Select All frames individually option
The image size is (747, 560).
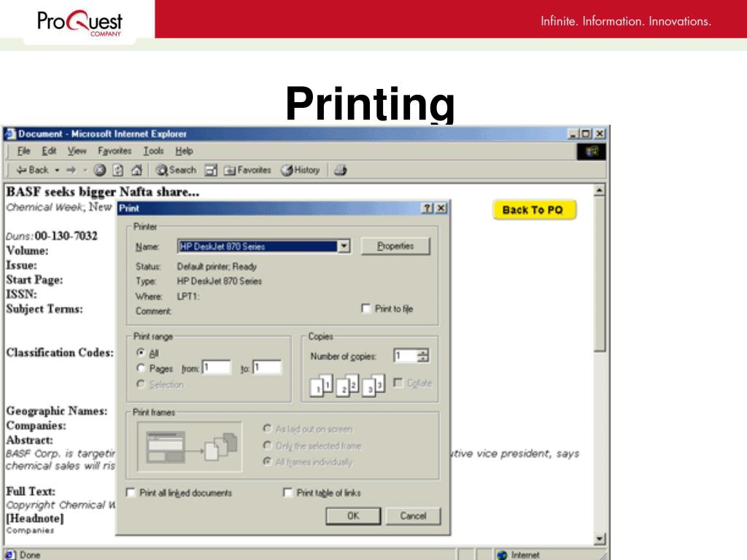point(268,462)
